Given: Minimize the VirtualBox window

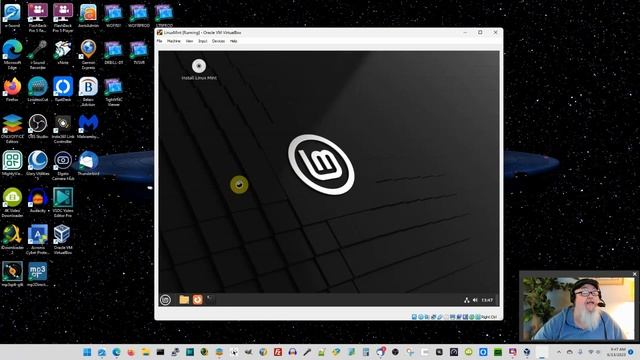Looking at the screenshot, I should (465, 32).
